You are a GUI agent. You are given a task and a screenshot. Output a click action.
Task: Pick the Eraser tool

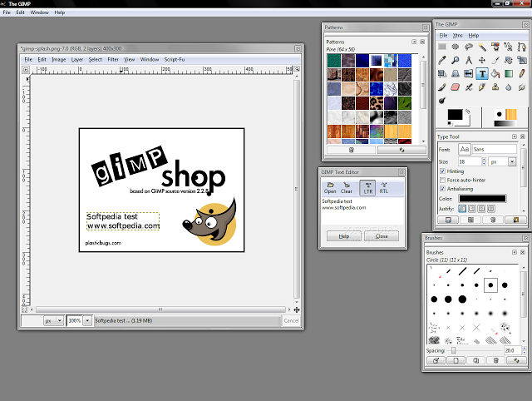[456, 86]
